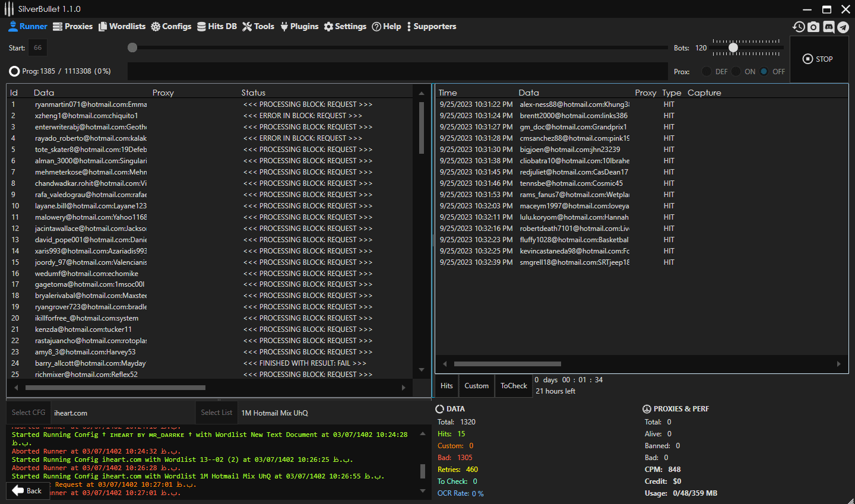Turn proxy mode ON
This screenshot has width=855, height=504.
736,71
